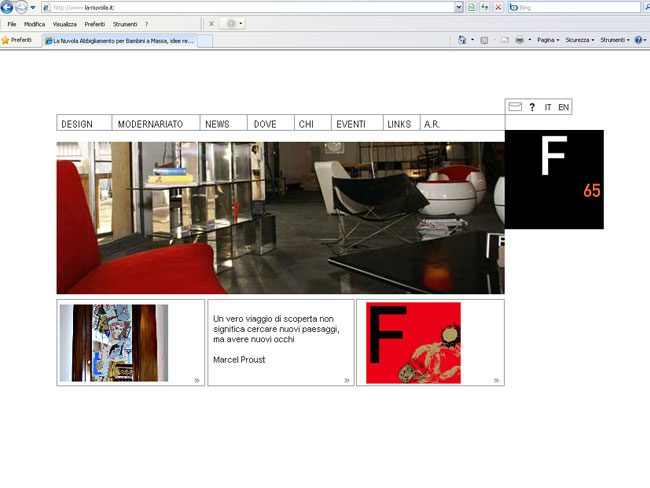Open the gray toolbar button dropdown
The height and width of the screenshot is (488, 650).
click(x=240, y=24)
